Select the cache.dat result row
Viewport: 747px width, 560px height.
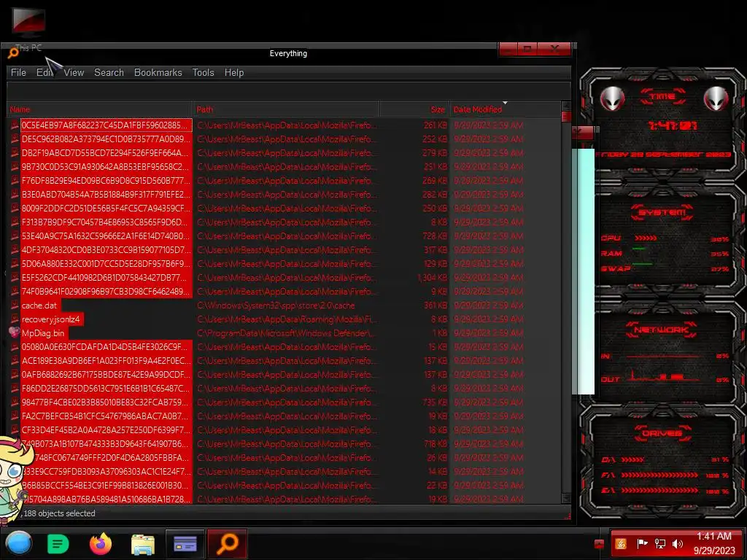tap(285, 306)
